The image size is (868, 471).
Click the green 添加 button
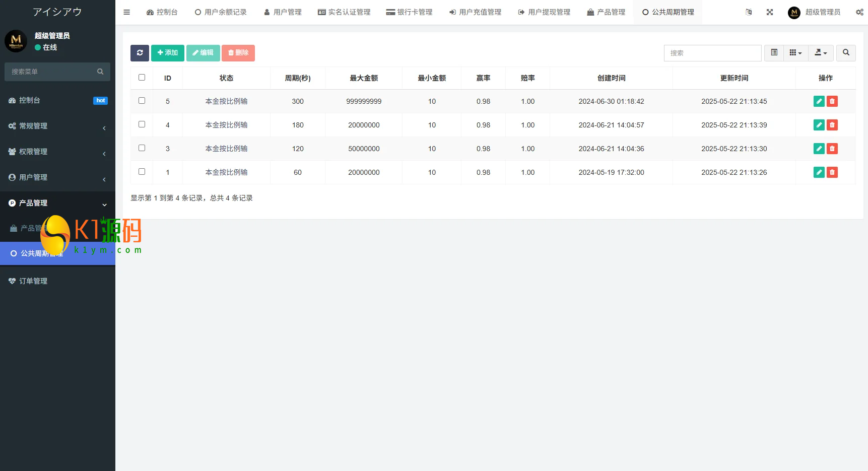coord(168,53)
